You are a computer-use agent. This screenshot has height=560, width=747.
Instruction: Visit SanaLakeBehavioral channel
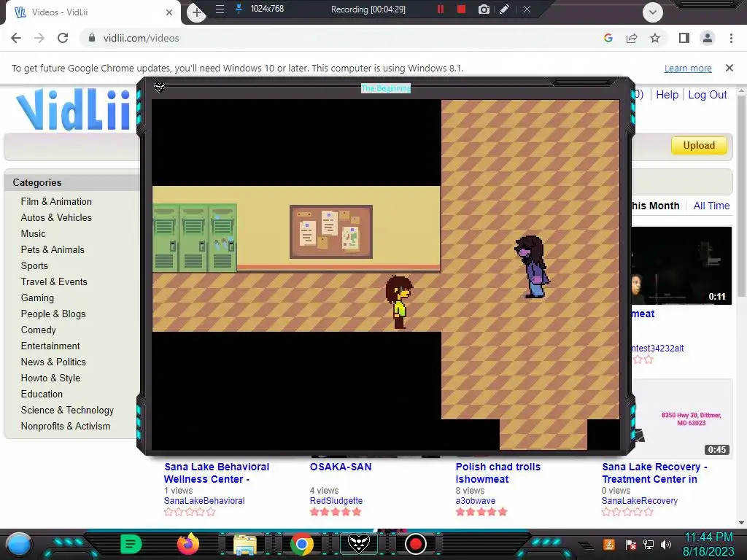204,500
